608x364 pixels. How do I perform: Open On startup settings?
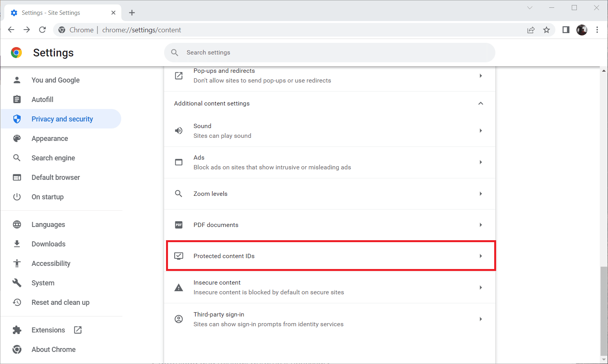tap(61, 197)
